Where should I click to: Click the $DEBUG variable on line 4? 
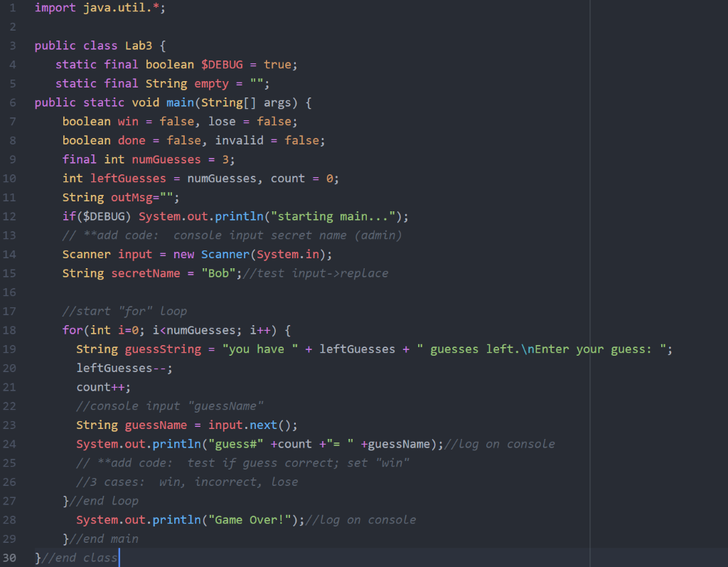[222, 64]
